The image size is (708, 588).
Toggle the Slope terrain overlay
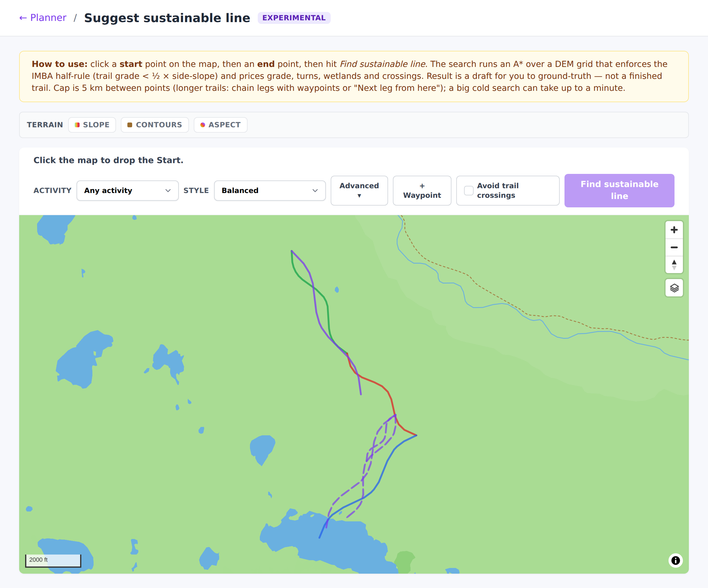[92, 125]
